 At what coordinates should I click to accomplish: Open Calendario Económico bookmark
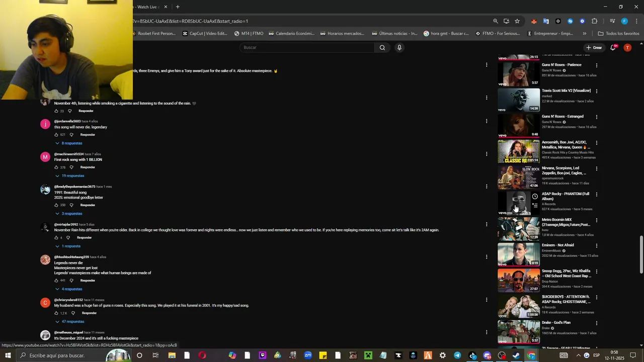291,34
